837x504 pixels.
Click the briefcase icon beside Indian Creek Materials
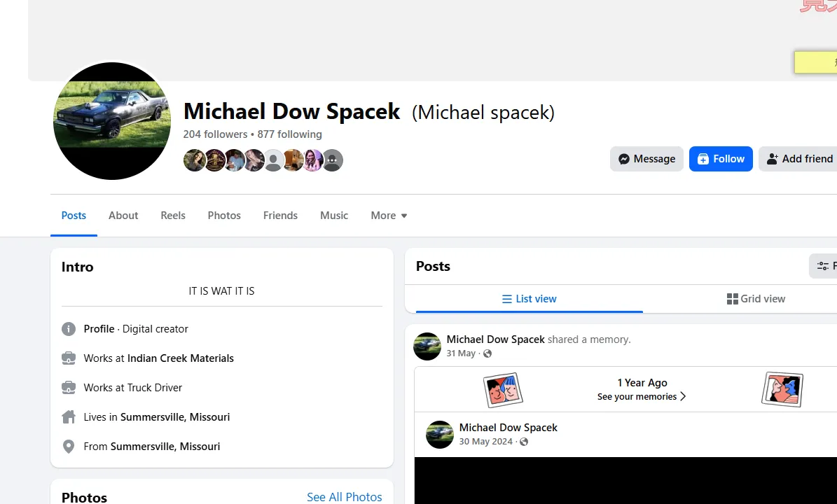(69, 358)
